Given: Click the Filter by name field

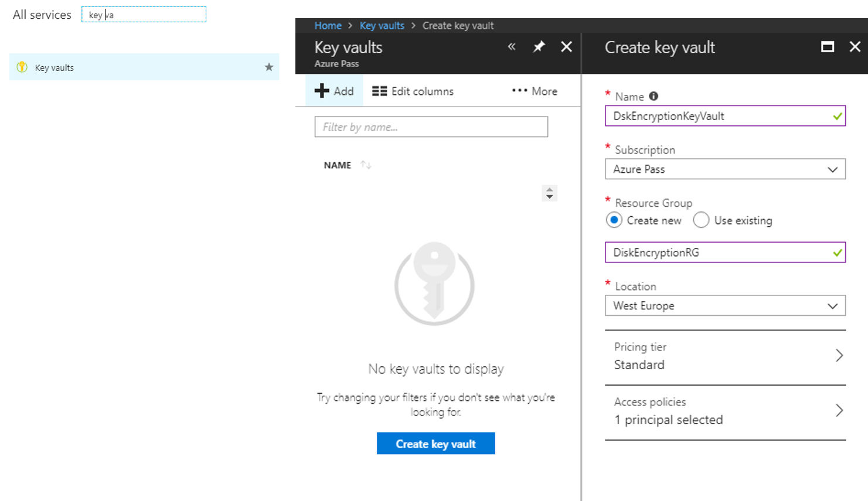Looking at the screenshot, I should tap(431, 127).
